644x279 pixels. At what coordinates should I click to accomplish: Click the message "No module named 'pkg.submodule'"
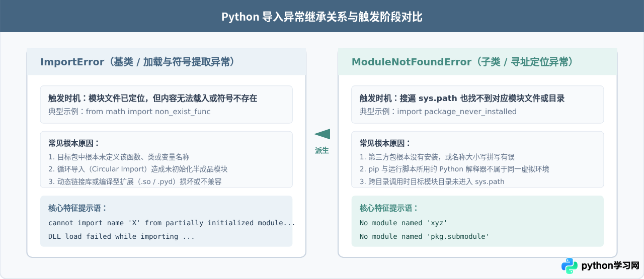click(424, 236)
